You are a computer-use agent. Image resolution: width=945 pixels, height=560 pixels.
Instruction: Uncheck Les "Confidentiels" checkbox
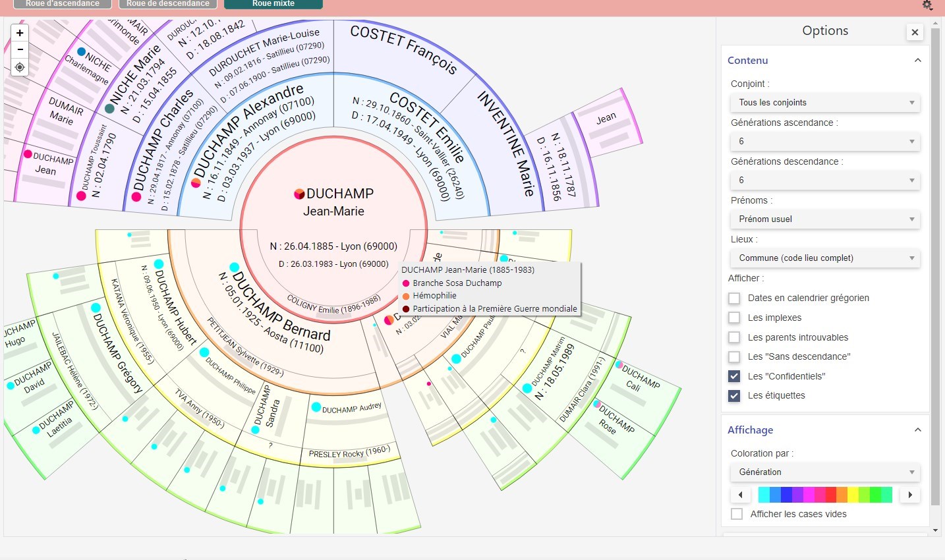coord(734,376)
